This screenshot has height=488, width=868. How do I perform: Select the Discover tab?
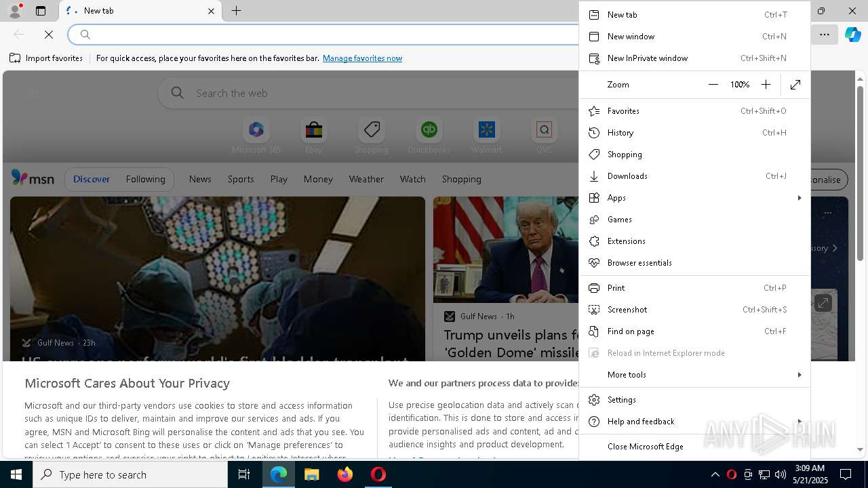[x=92, y=179]
